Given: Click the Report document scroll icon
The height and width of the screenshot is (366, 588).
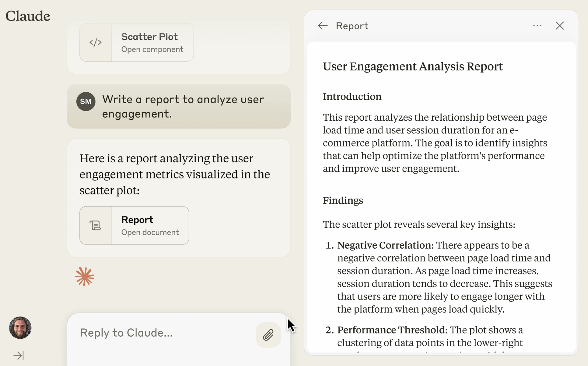Looking at the screenshot, I should [x=96, y=225].
